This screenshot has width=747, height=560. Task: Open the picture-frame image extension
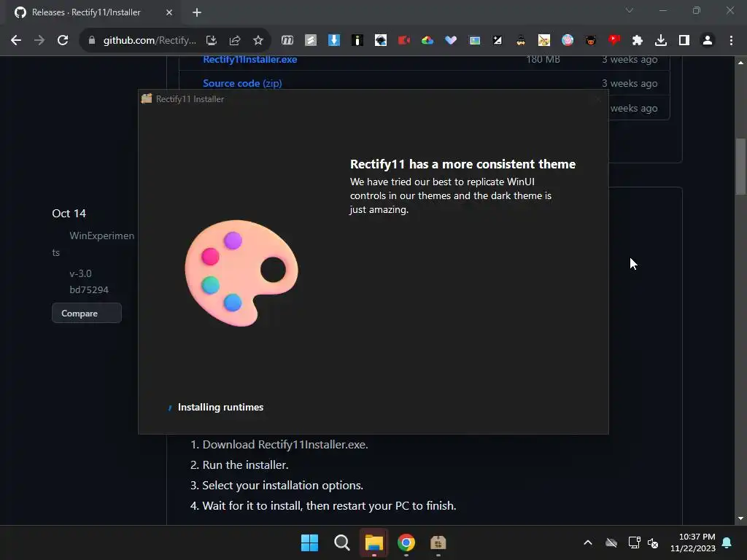tap(474, 41)
